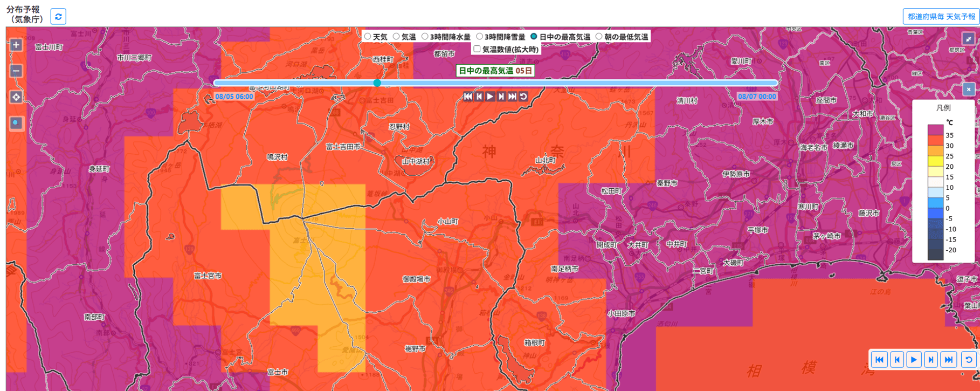The image size is (980, 391).
Task: Select the 3時間降水量 radio option
Action: 425,37
